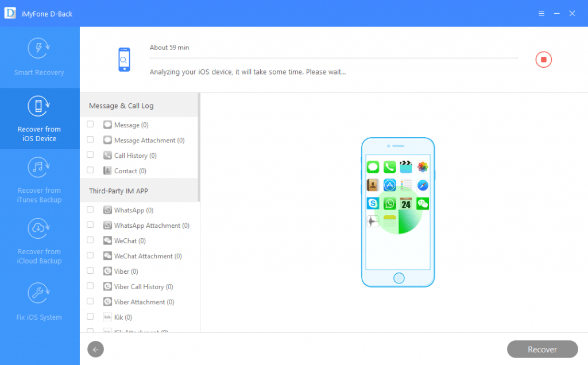The height and width of the screenshot is (365, 588).
Task: Click the Viber Attachment icon
Action: pyautogui.click(x=107, y=302)
